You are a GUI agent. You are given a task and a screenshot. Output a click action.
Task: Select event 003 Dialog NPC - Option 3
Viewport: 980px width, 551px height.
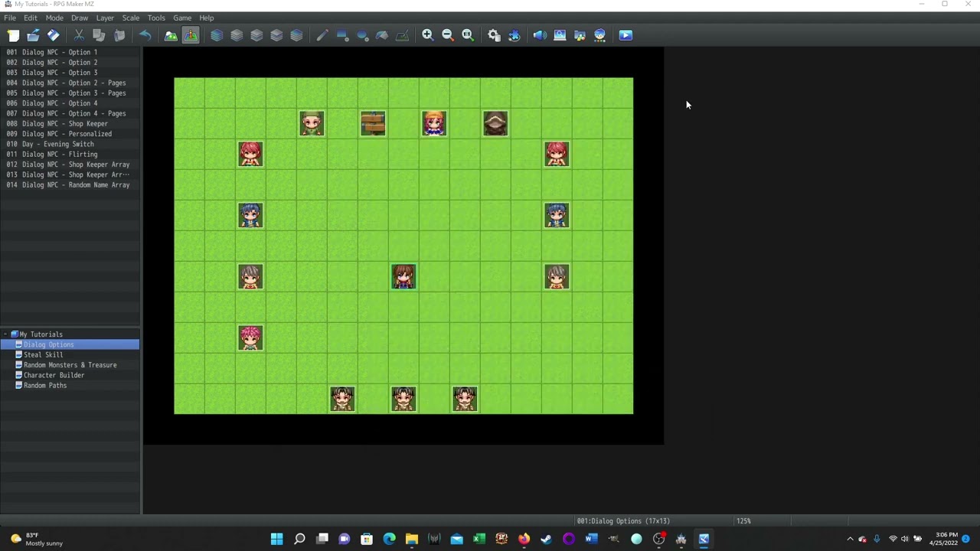[x=70, y=73]
